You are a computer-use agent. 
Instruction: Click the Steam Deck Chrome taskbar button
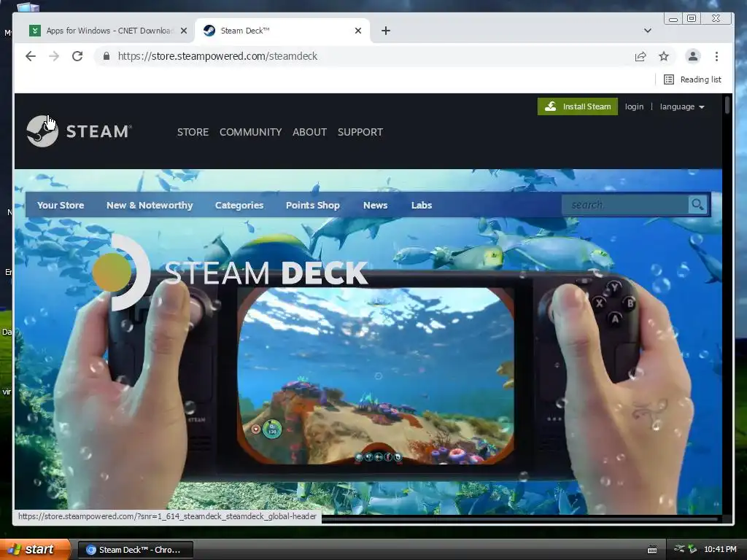coord(135,550)
